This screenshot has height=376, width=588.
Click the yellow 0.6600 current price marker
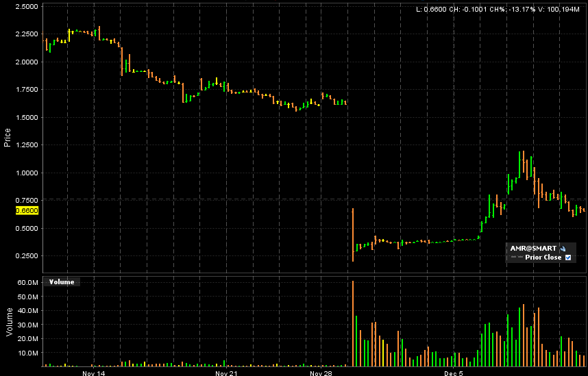pos(27,211)
